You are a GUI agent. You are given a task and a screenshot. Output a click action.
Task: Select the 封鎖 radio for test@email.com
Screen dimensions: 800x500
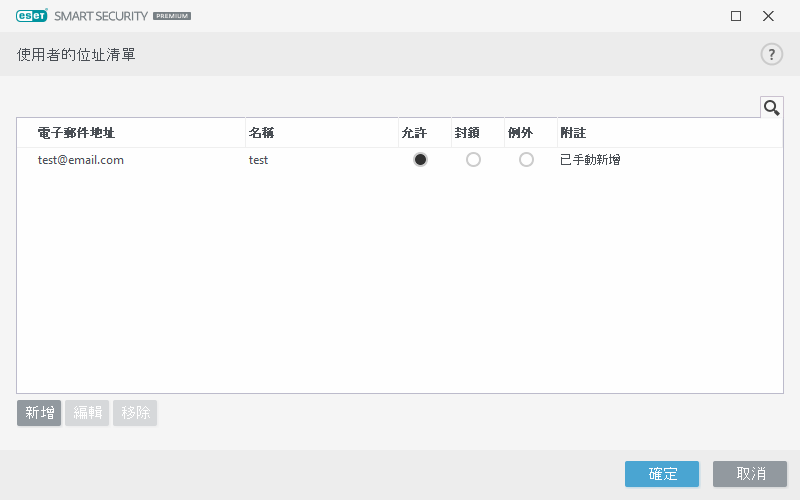pyautogui.click(x=473, y=160)
